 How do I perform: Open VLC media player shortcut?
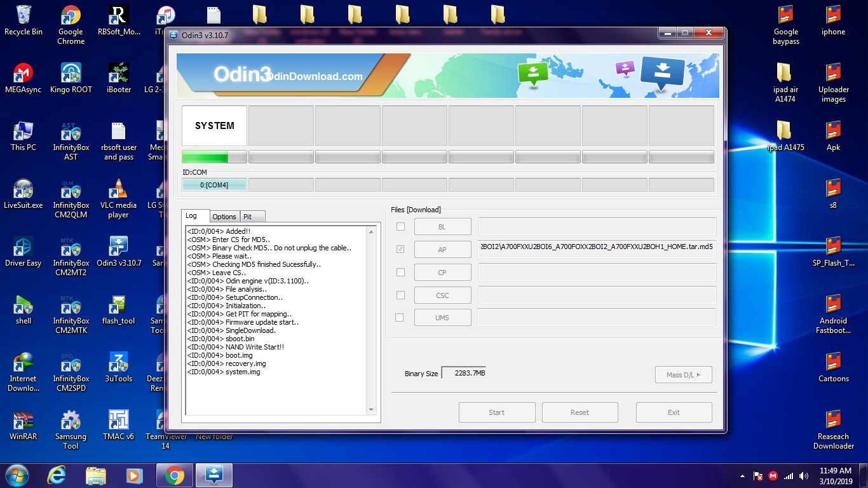click(x=119, y=199)
